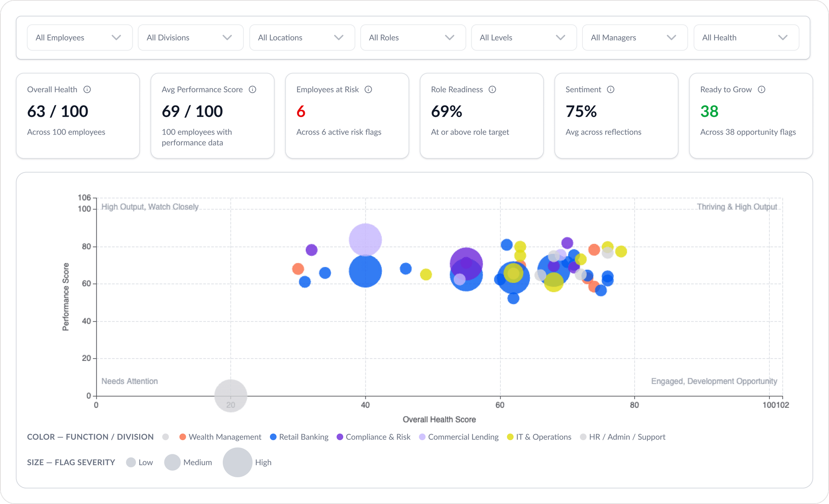Select the Medium severity size circle

(x=172, y=462)
